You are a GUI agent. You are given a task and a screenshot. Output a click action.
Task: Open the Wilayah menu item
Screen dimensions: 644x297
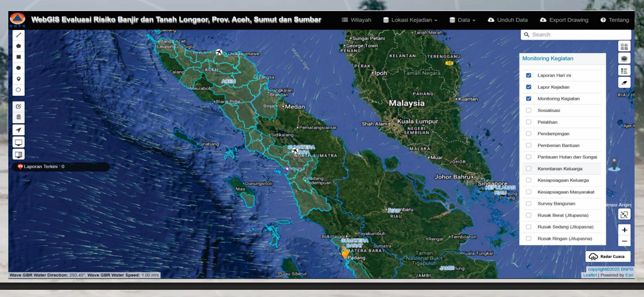click(357, 20)
